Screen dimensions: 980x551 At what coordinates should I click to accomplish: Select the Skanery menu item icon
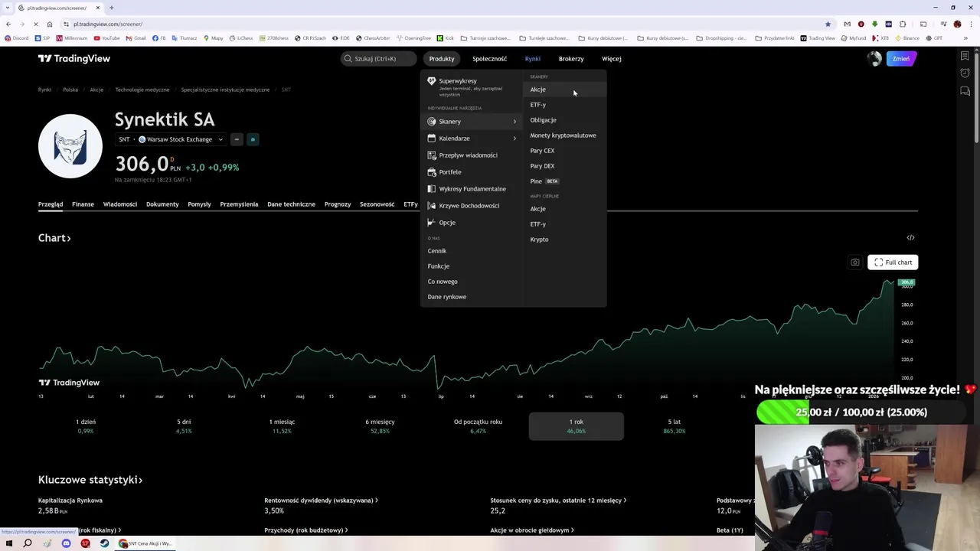432,122
